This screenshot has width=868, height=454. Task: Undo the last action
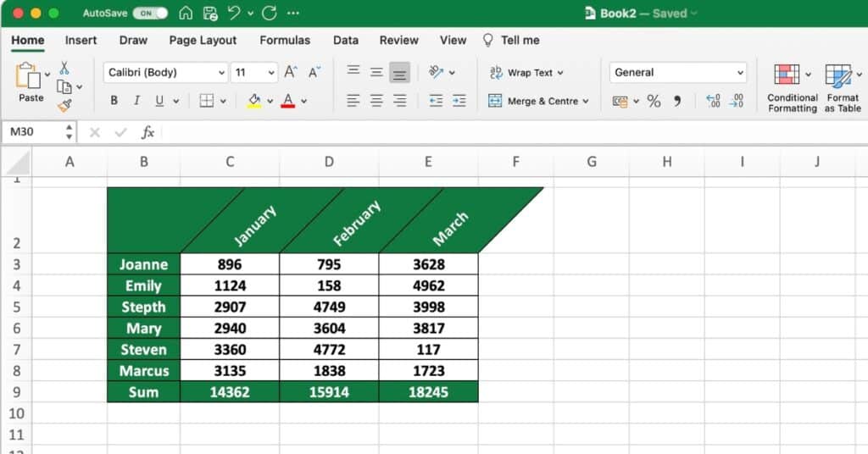[234, 12]
